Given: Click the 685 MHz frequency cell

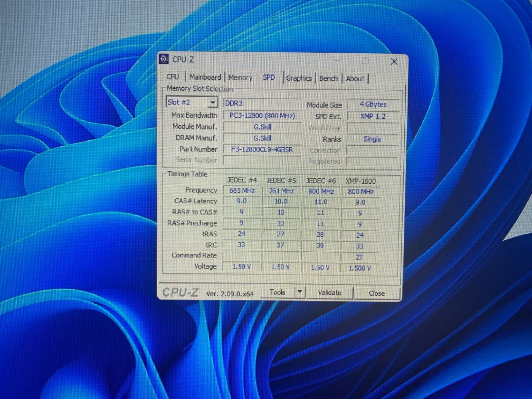Looking at the screenshot, I should point(242,191).
